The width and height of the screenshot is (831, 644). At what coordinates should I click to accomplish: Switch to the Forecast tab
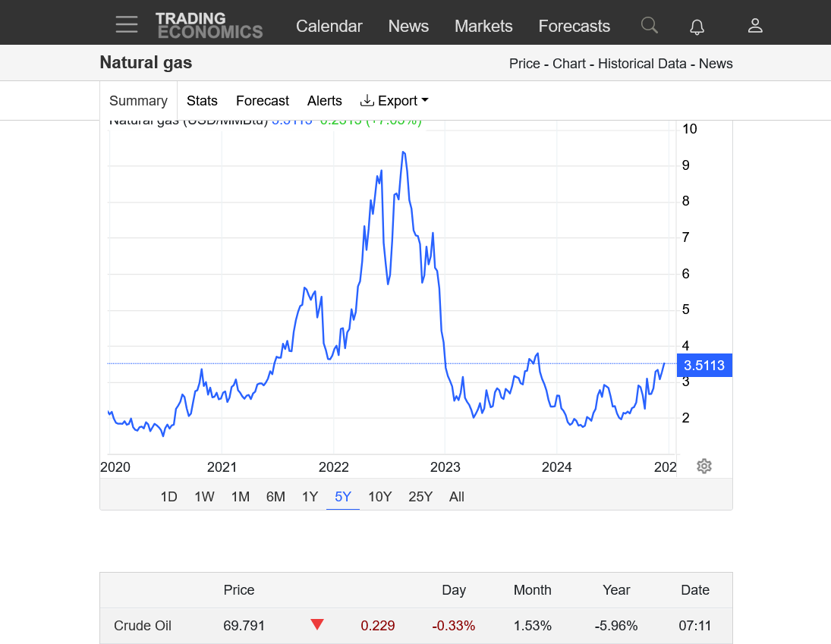(x=263, y=101)
